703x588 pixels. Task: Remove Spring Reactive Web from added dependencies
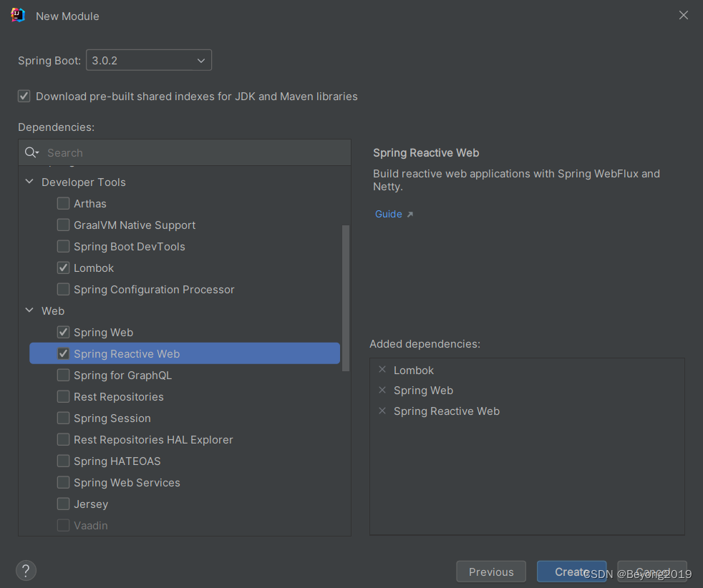[382, 411]
